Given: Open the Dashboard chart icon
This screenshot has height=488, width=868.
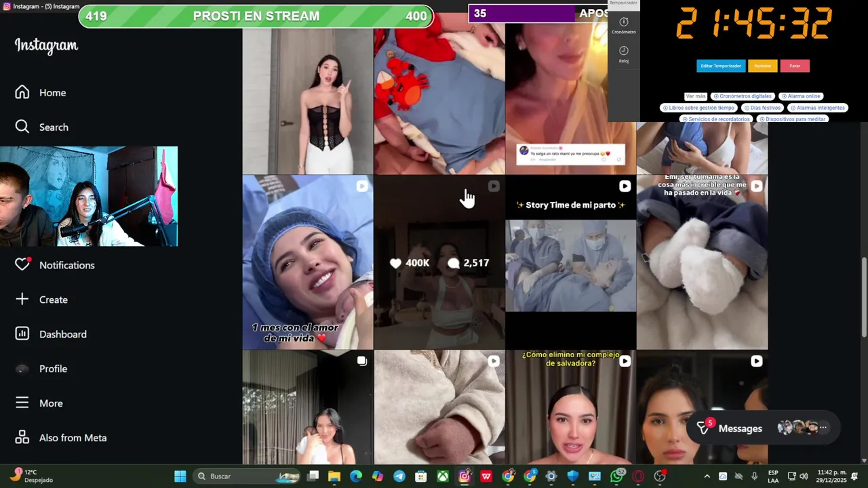Looking at the screenshot, I should coord(22,334).
